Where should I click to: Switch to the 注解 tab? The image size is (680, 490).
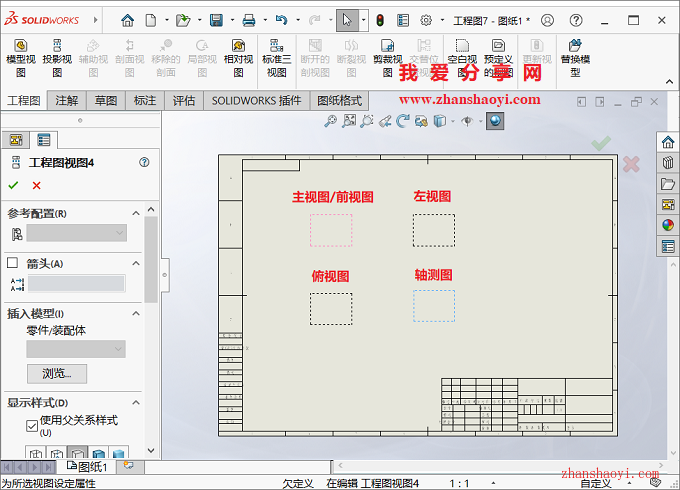pyautogui.click(x=66, y=101)
